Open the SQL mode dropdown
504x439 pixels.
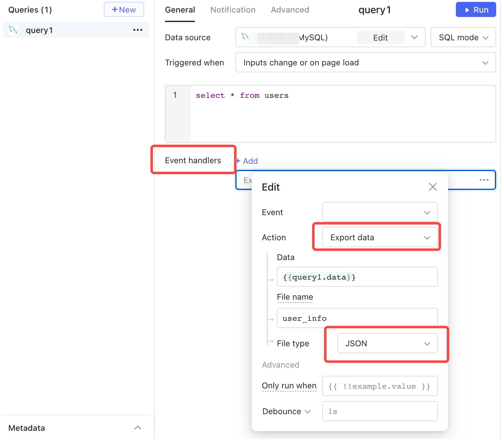tap(463, 37)
